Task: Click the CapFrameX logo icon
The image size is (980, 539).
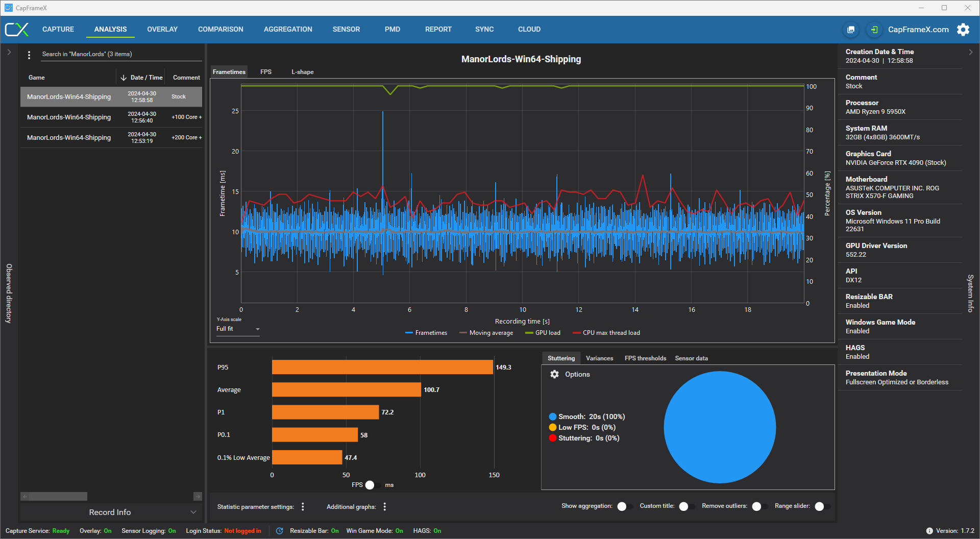Action: click(17, 30)
